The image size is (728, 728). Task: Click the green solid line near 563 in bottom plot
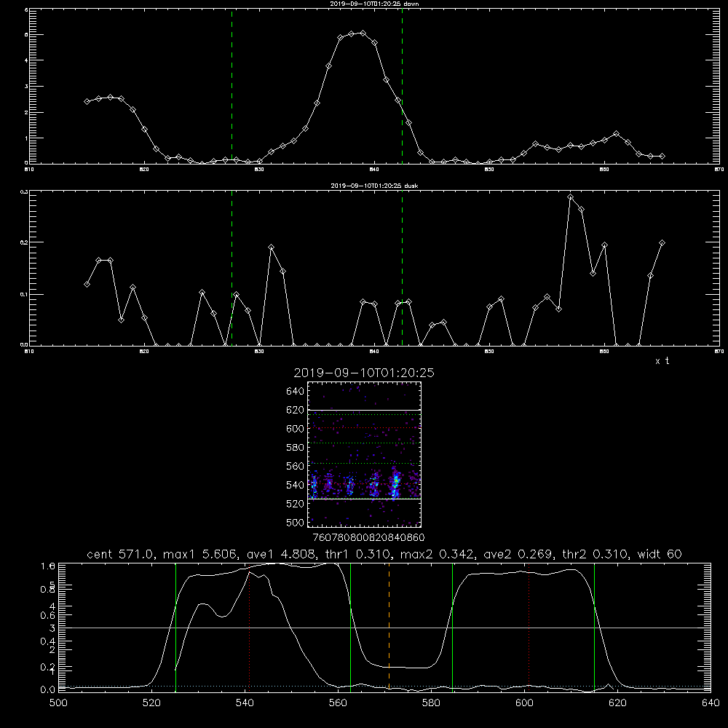click(351, 627)
